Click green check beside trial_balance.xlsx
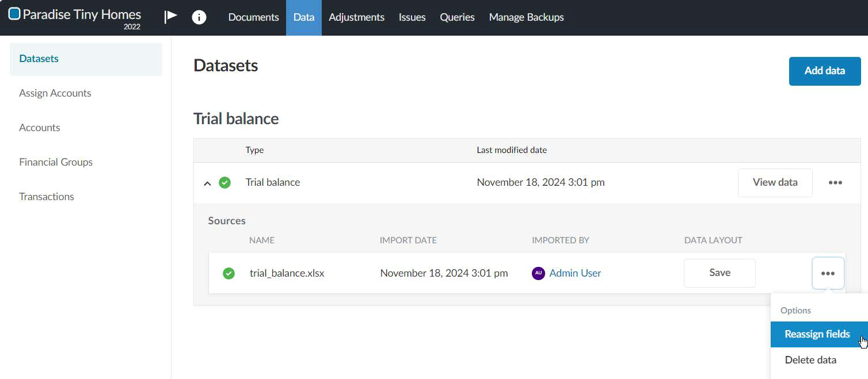868x379 pixels. pos(229,273)
